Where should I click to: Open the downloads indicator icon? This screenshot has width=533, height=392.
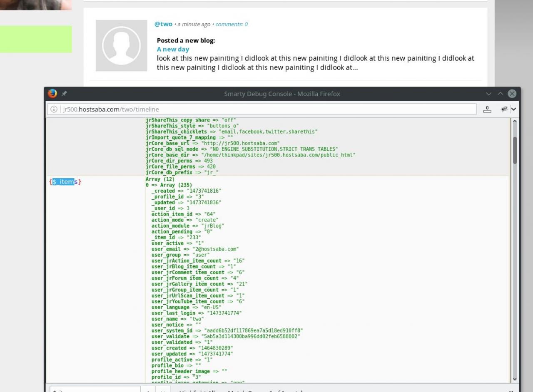coord(487,109)
